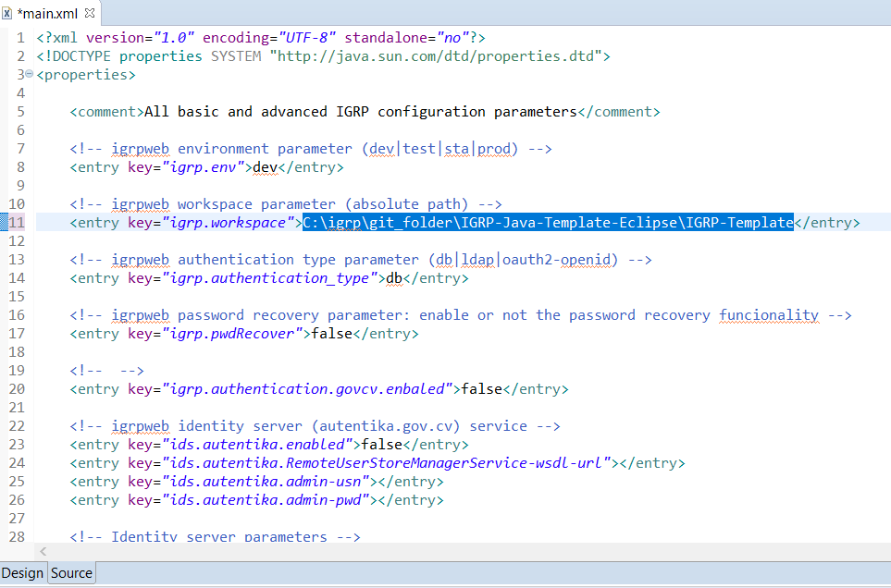The image size is (891, 588).
Task: Click the "Identity server parameters" comment on line 28
Action: coord(218,536)
